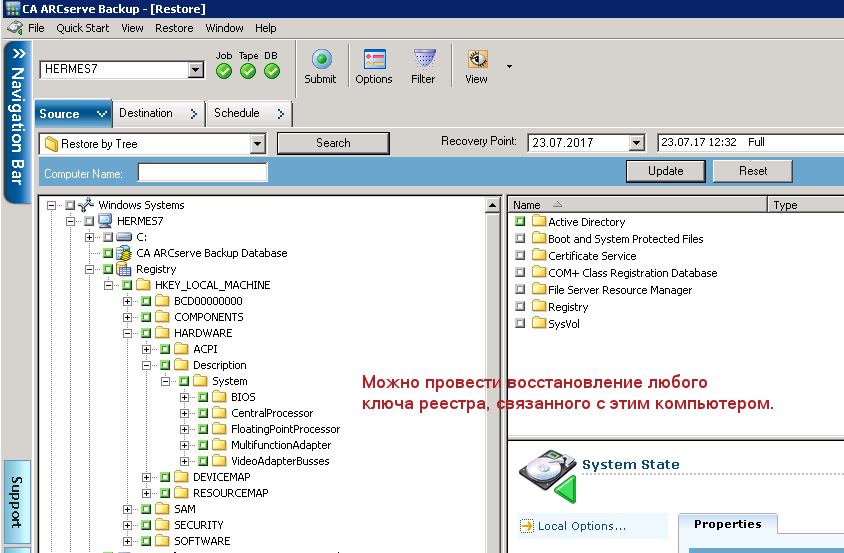Select the MultifunctionAdapter tree row
The image size is (844, 553).
pos(281,445)
